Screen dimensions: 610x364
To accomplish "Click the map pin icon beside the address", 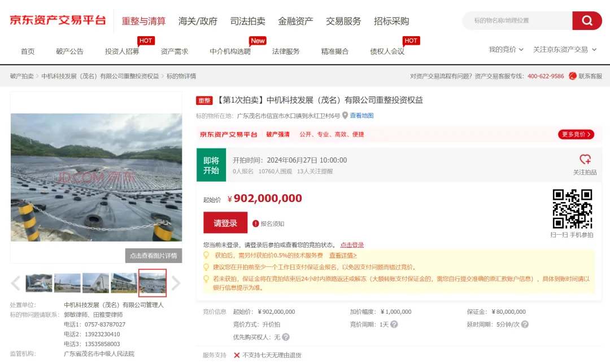I will pyautogui.click(x=345, y=116).
